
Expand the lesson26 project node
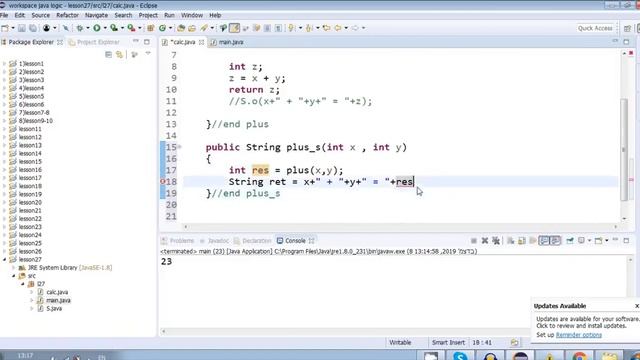tap(4, 251)
